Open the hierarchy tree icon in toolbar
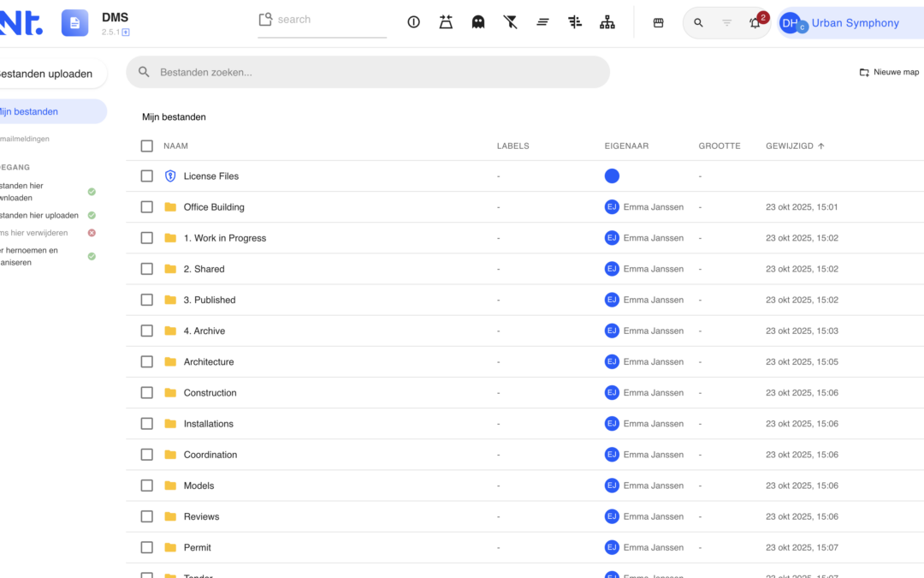 (x=607, y=22)
